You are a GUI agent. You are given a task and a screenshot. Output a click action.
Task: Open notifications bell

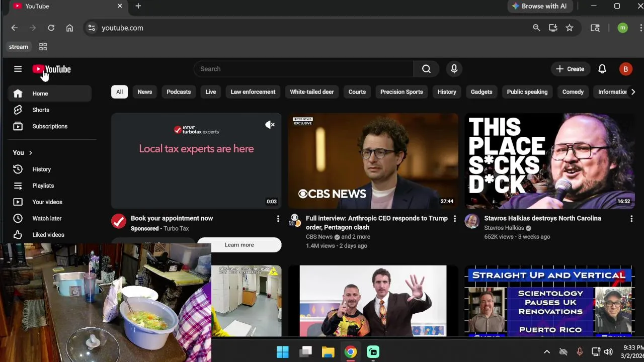602,69
